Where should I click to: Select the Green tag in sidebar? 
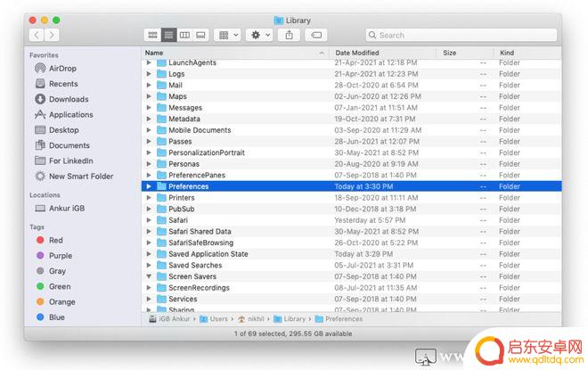click(53, 286)
